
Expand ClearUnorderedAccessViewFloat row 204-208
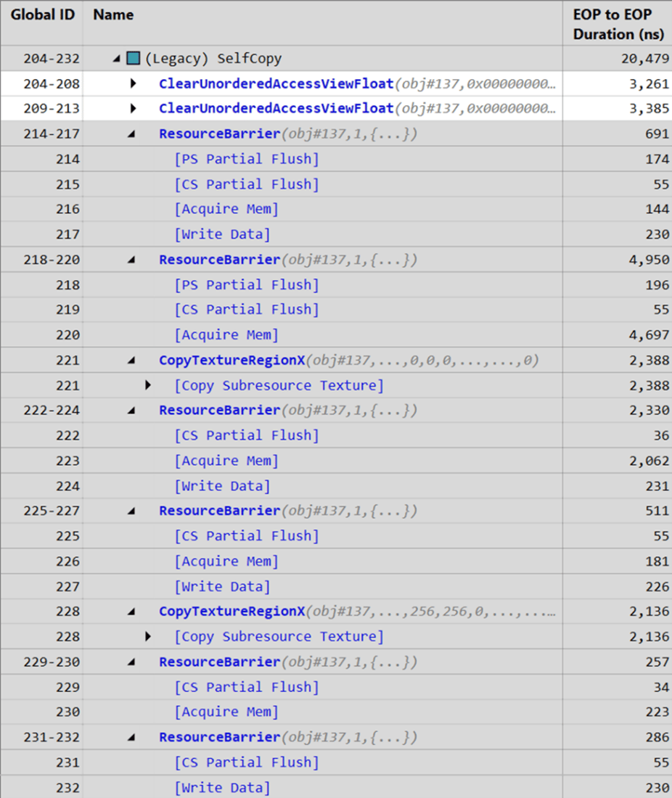click(133, 83)
